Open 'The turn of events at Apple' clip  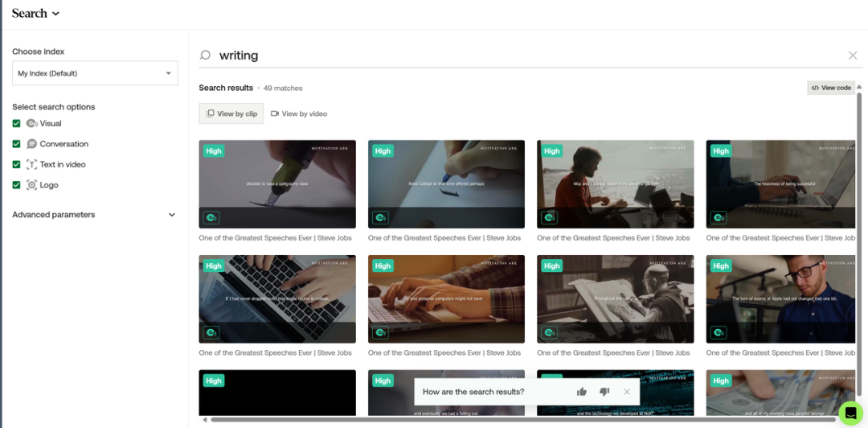pyautogui.click(x=780, y=298)
